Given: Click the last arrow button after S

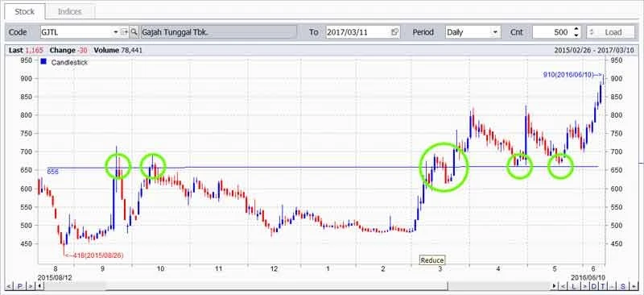Looking at the screenshot, I should [634, 286].
